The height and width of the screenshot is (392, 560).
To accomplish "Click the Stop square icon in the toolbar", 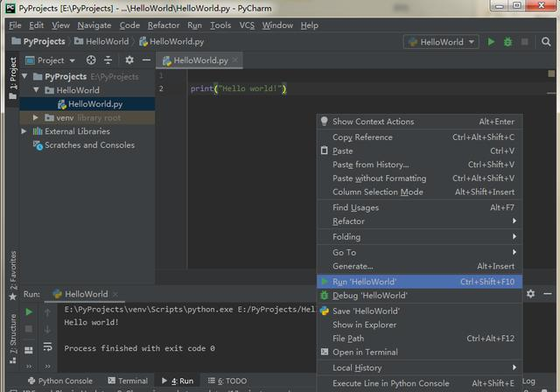I will 525,42.
